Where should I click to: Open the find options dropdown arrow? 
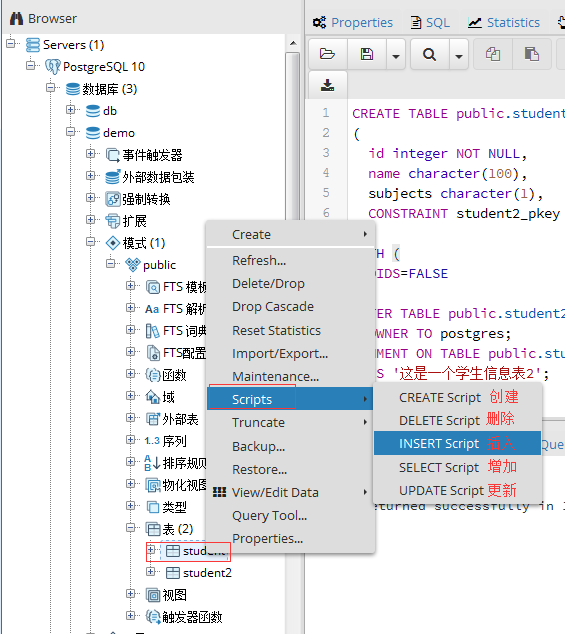(x=459, y=55)
